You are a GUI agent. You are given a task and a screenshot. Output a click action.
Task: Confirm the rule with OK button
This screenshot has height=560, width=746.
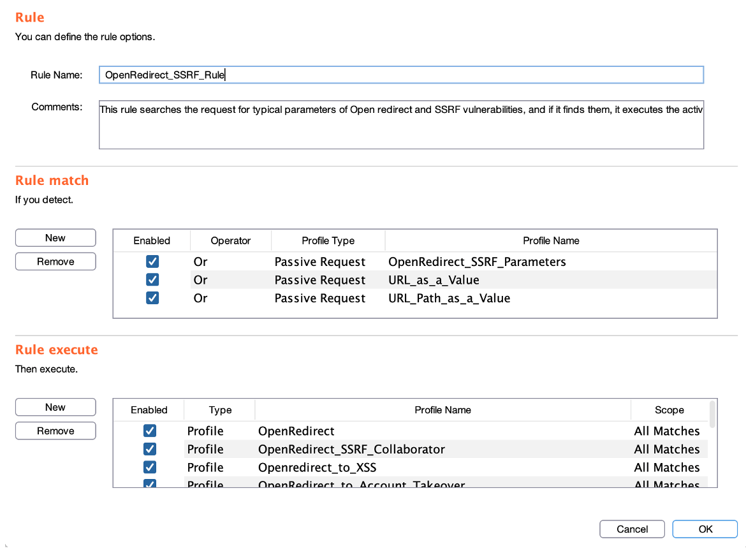coord(705,529)
